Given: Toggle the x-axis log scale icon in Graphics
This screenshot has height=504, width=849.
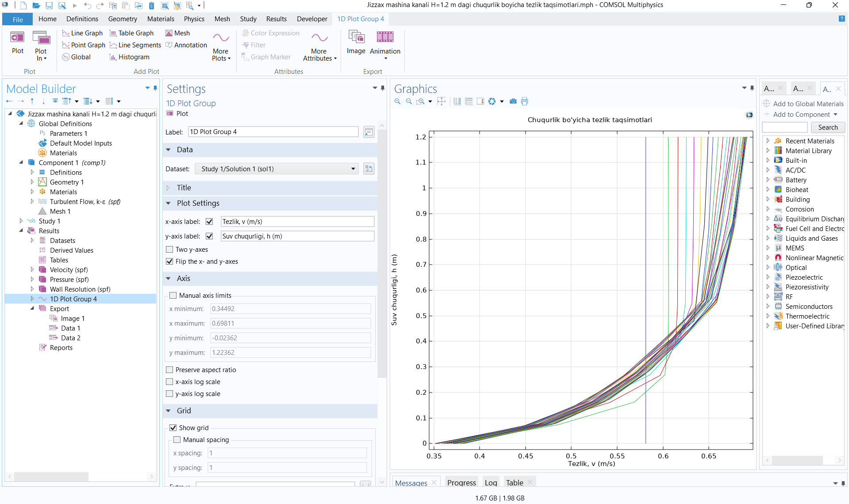Looking at the screenshot, I should point(457,101).
